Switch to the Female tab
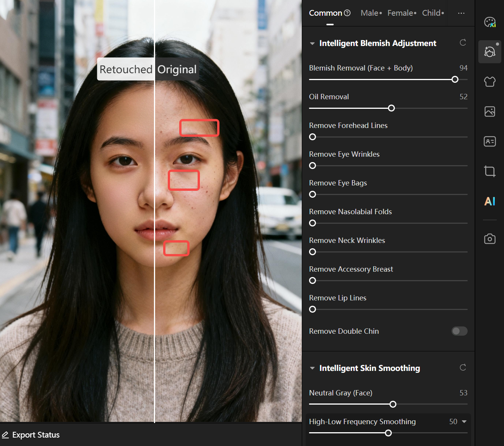This screenshot has width=504, height=446. coord(401,13)
